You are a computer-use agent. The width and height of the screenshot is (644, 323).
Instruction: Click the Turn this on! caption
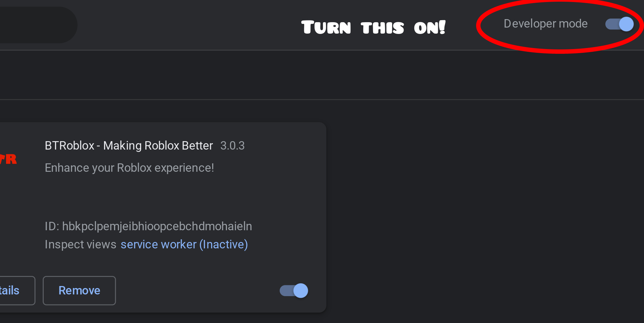point(373,27)
